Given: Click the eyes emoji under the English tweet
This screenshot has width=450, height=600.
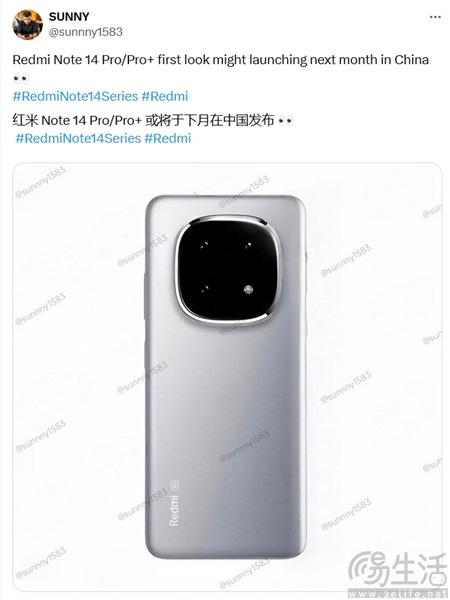Looking at the screenshot, I should [21, 79].
